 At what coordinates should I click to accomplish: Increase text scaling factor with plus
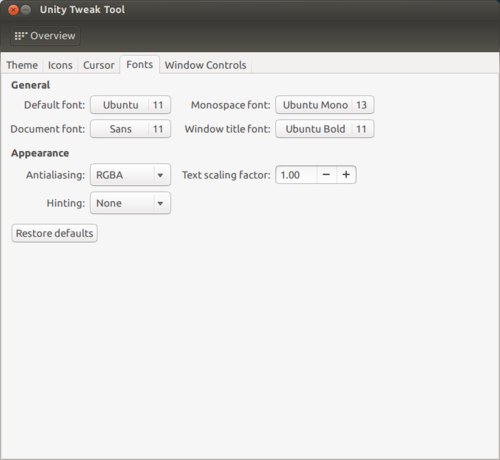click(346, 175)
